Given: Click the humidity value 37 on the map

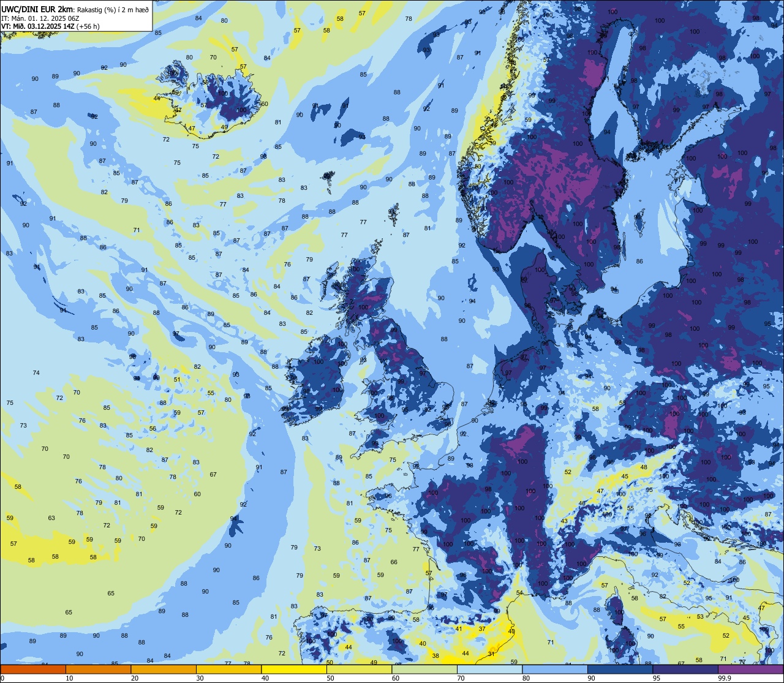Looking at the screenshot, I should [x=482, y=628].
